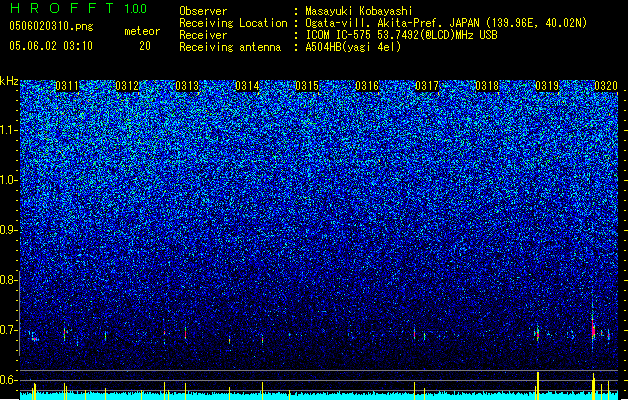The height and width of the screenshot is (400, 629).
Task: Click the ICOM IC-575 receiver text
Action: click(x=401, y=35)
